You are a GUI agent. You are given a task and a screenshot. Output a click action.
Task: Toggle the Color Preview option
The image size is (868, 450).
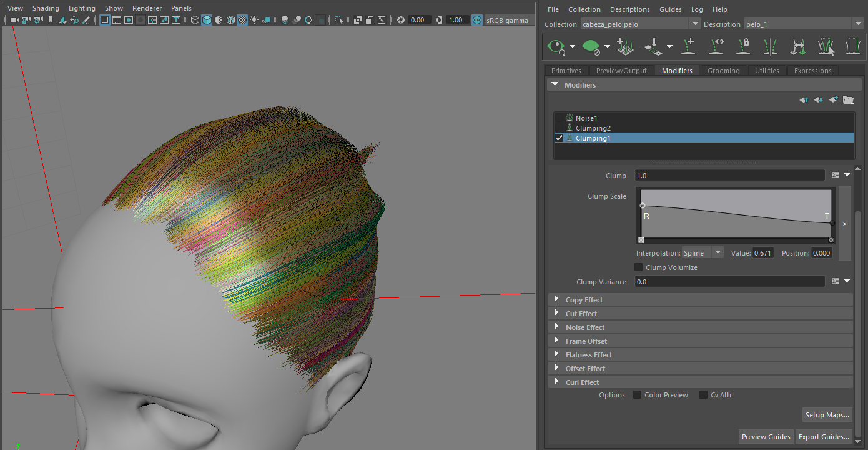(637, 394)
